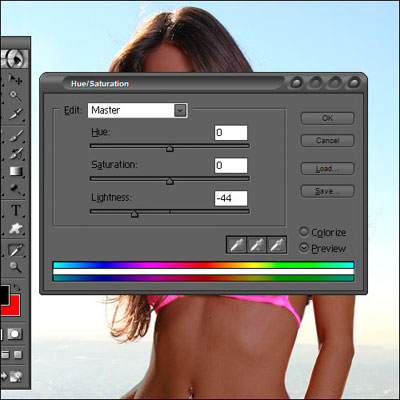Image resolution: width=400 pixels, height=400 pixels.
Task: Select the Gradient tool
Action: [x=16, y=171]
